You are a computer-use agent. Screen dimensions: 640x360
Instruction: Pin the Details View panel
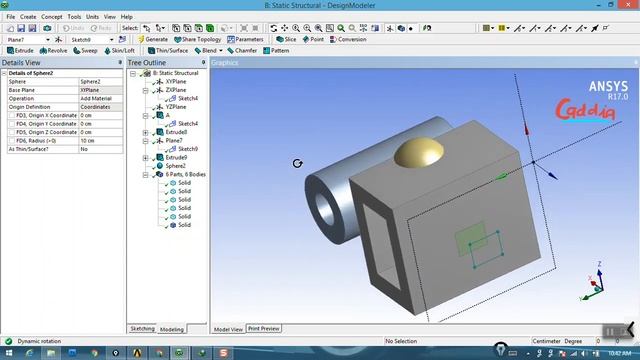point(120,62)
